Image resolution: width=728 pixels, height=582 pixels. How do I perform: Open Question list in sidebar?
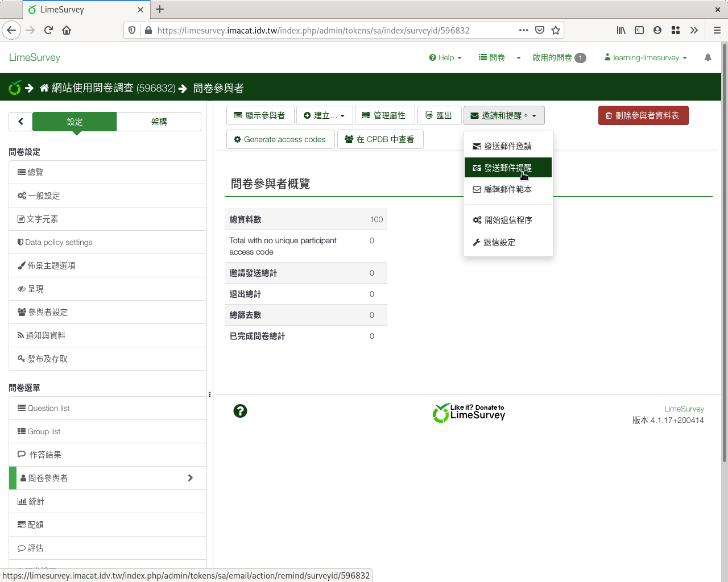pyautogui.click(x=107, y=408)
